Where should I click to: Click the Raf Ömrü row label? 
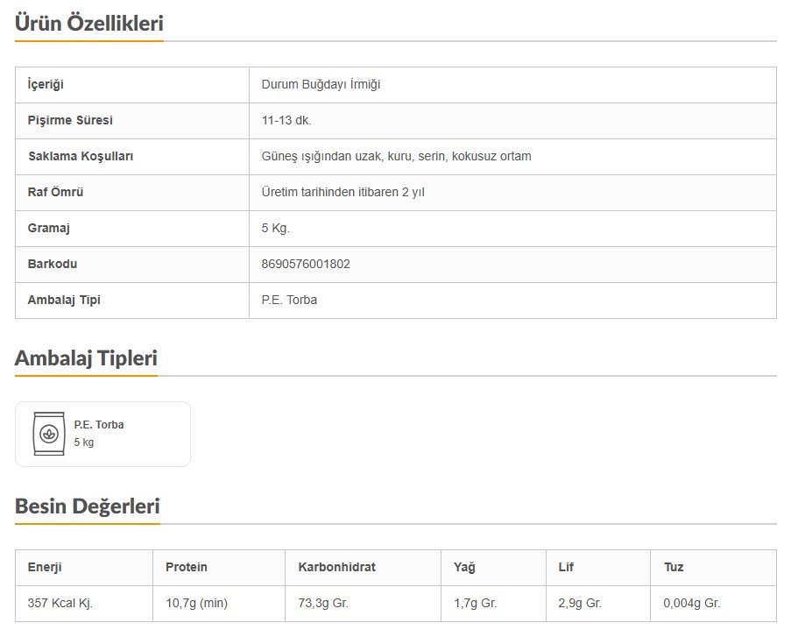[x=56, y=193]
